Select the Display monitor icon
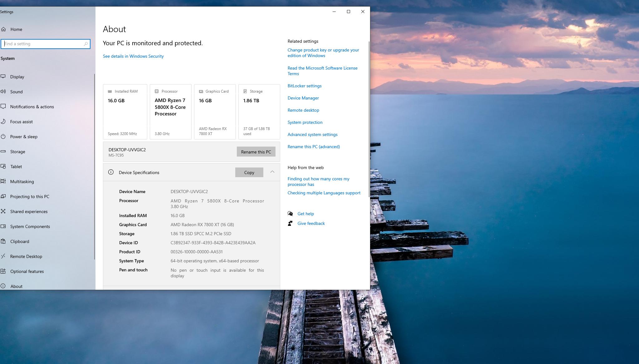 coord(3,77)
